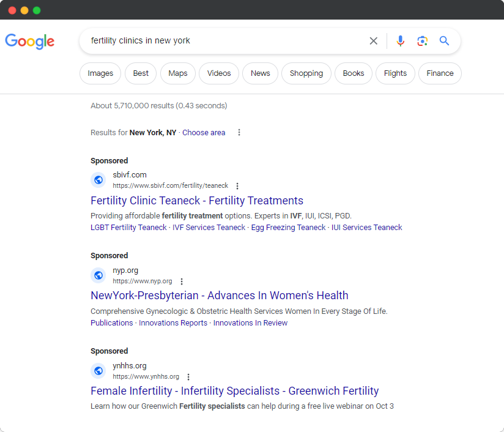The width and height of the screenshot is (504, 432).
Task: Click the About 5,710,000 results text
Action: point(159,106)
